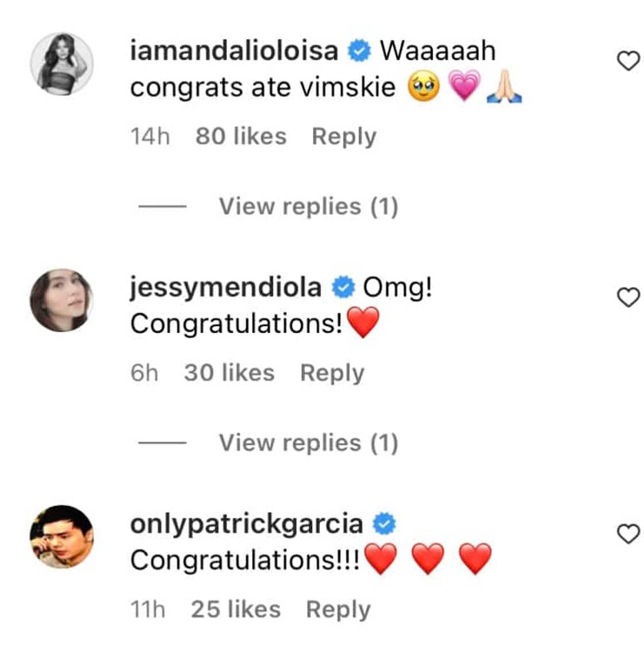Open iamandalioloisa's profile picture
The width and height of the screenshot is (644, 666).
tap(62, 64)
